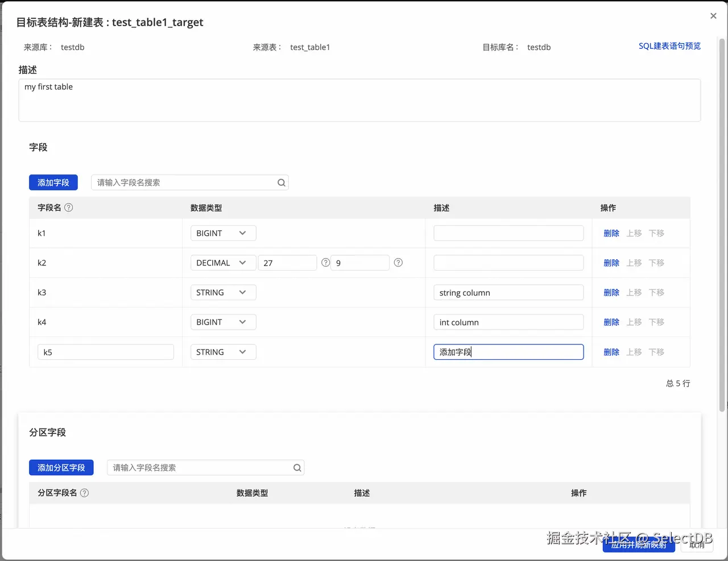The image size is (728, 561).
Task: Open STRING type dropdown for k5
Action: (223, 352)
